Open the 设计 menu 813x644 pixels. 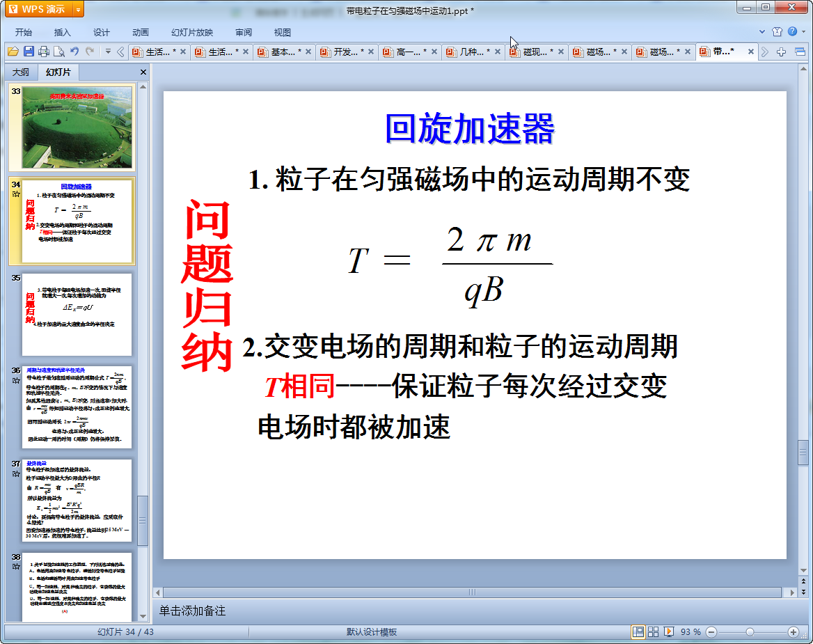[101, 32]
